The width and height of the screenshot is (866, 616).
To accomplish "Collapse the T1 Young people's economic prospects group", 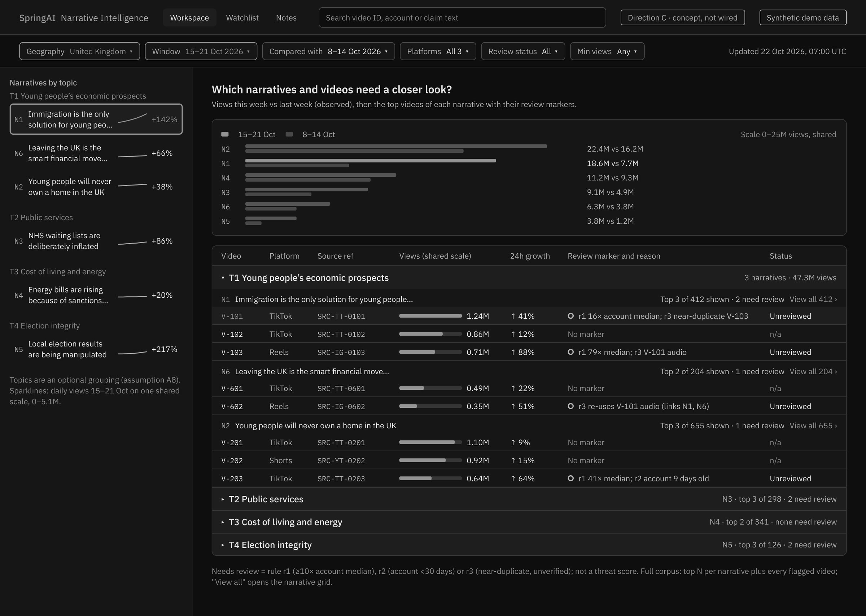I will pyautogui.click(x=529, y=278).
